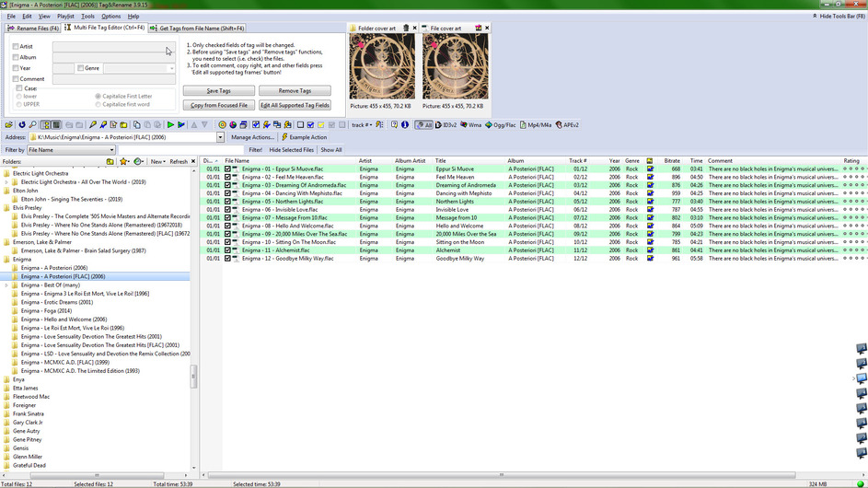Viewport: 868px width, 488px height.
Task: Click the Save Tags button
Action: (219, 91)
